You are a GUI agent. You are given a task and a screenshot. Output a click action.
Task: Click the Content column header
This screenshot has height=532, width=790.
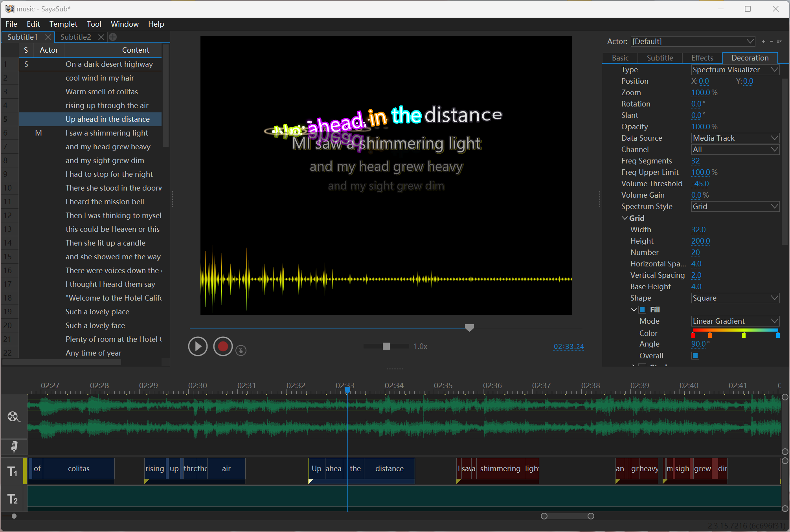coord(136,50)
